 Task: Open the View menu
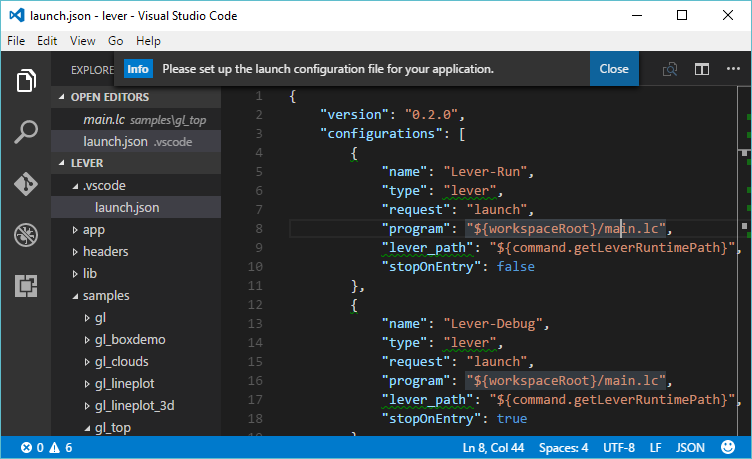pyautogui.click(x=82, y=41)
